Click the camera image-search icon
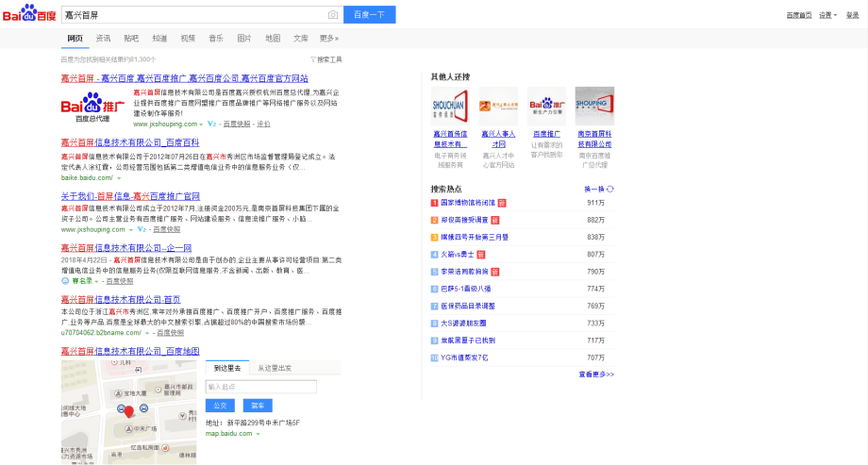868x465 pixels. click(x=333, y=15)
